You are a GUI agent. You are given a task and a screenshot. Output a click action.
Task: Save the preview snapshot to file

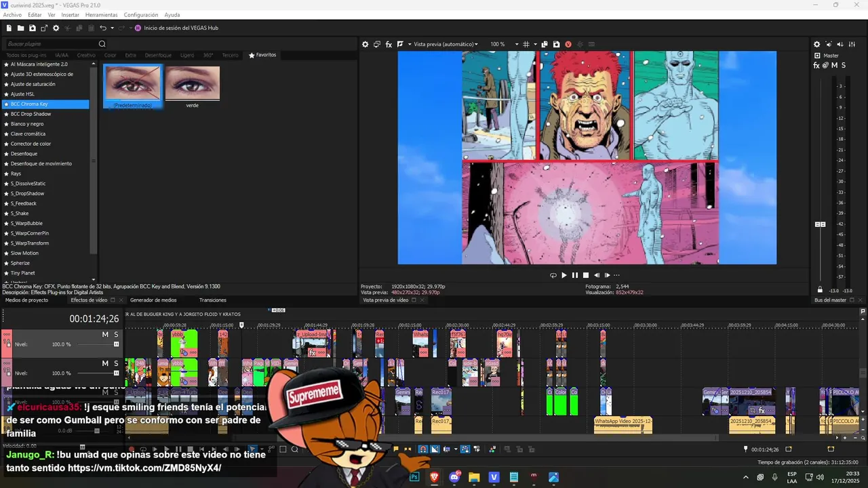tap(556, 44)
